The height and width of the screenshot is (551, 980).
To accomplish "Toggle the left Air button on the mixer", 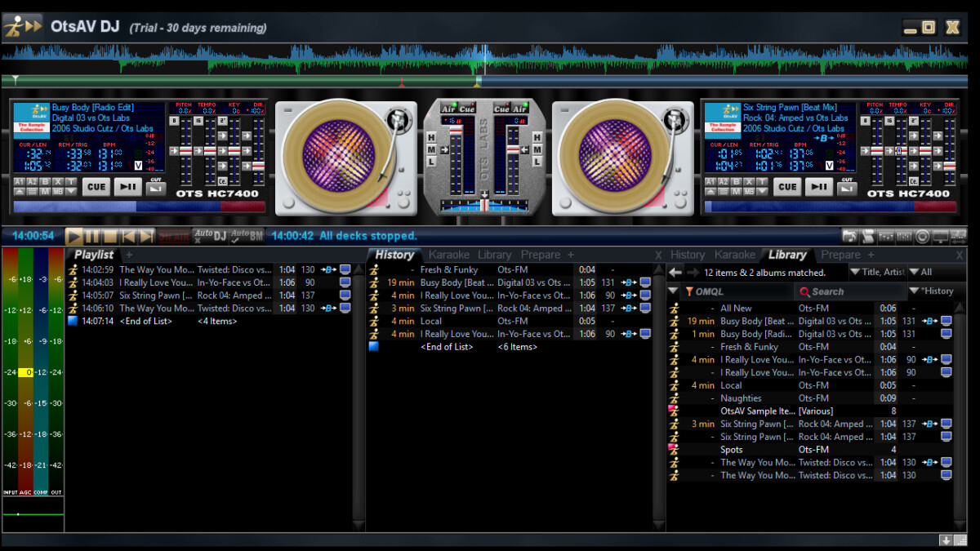I will click(448, 109).
